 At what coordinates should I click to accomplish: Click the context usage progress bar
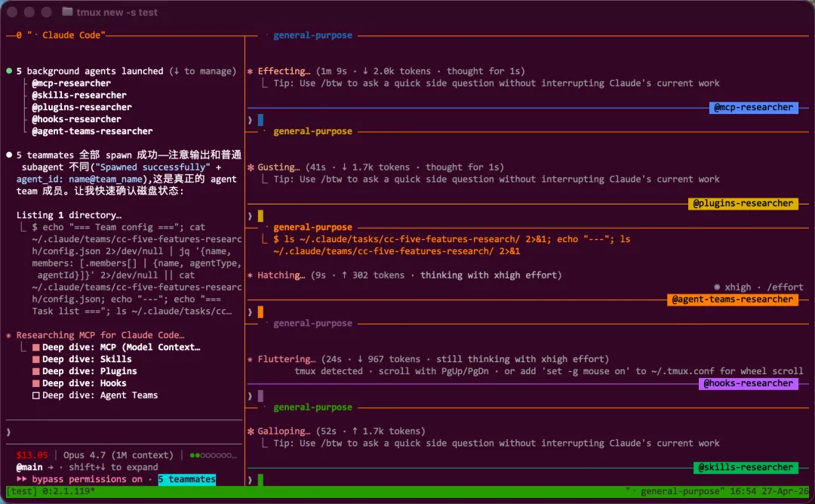pos(214,456)
